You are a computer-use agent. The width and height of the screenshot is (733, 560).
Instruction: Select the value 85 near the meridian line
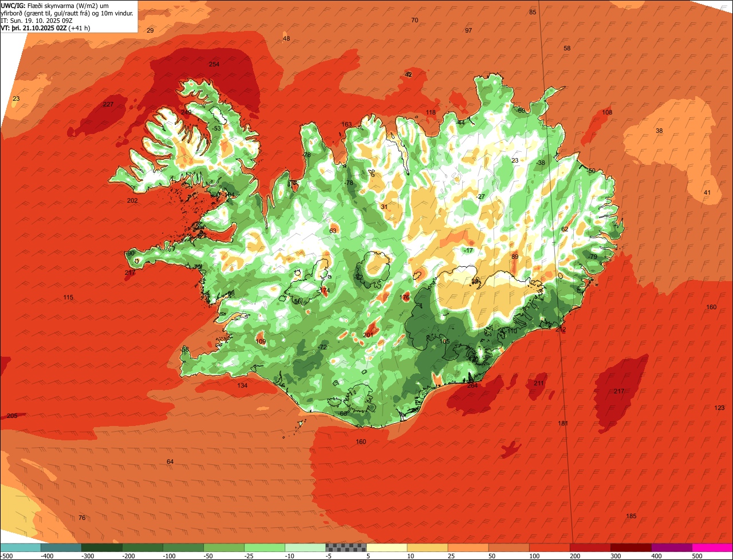click(x=533, y=12)
